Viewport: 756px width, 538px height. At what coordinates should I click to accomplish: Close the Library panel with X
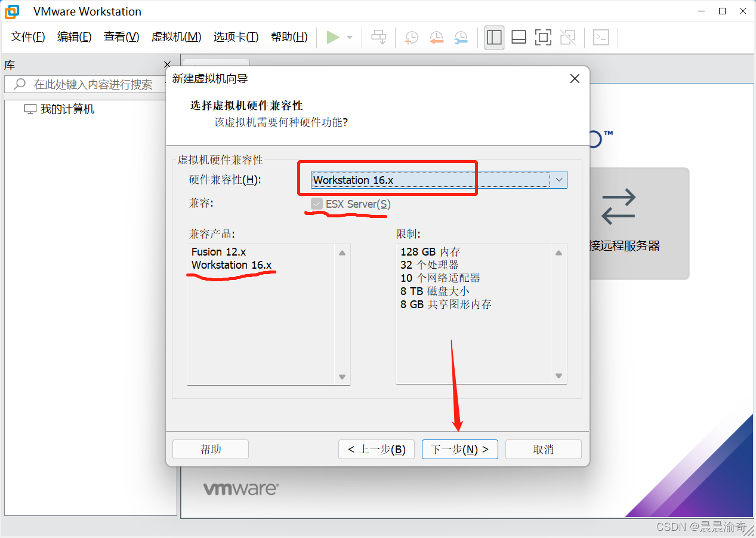click(167, 64)
